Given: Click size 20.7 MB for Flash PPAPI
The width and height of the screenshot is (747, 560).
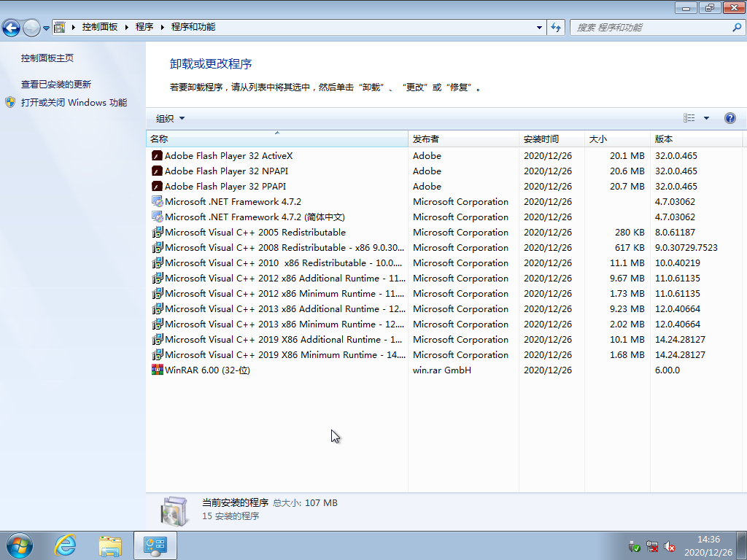Looking at the screenshot, I should pyautogui.click(x=627, y=186).
